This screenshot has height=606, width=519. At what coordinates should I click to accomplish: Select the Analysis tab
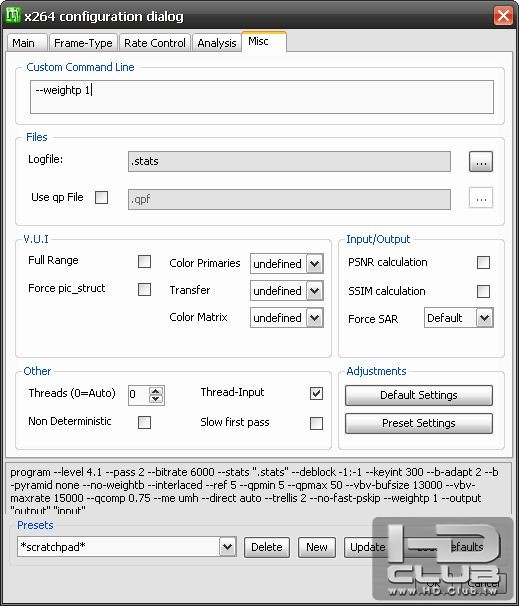216,43
